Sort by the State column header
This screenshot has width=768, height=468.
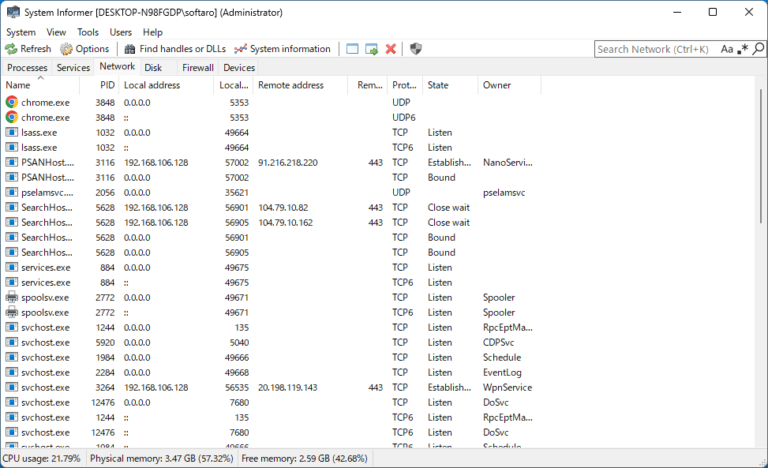tap(450, 85)
